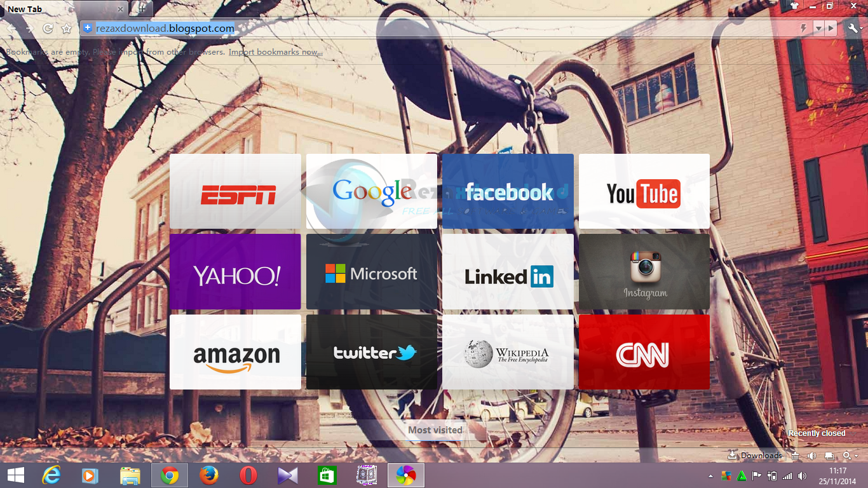Toggle the browser mute speaker icon
Screen dimensions: 868x488
(811, 456)
